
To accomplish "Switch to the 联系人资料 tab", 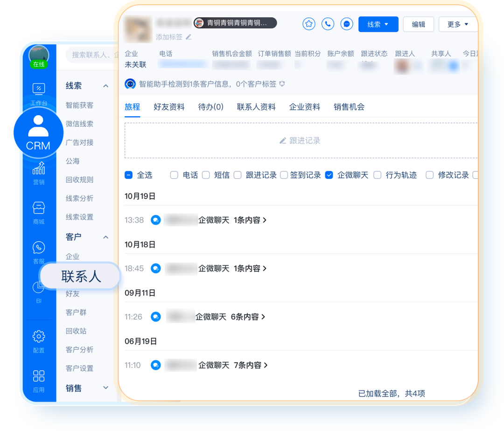I will [x=256, y=107].
